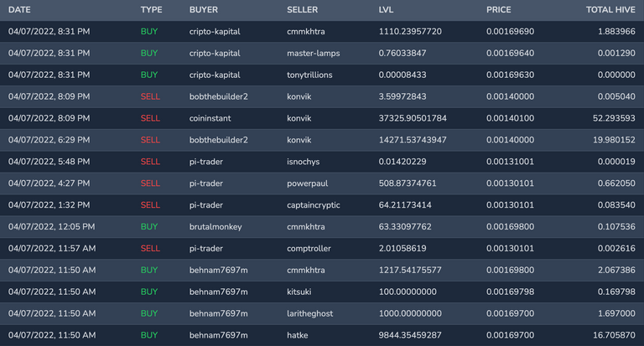Click total HIVE 2.067386

tap(616, 271)
